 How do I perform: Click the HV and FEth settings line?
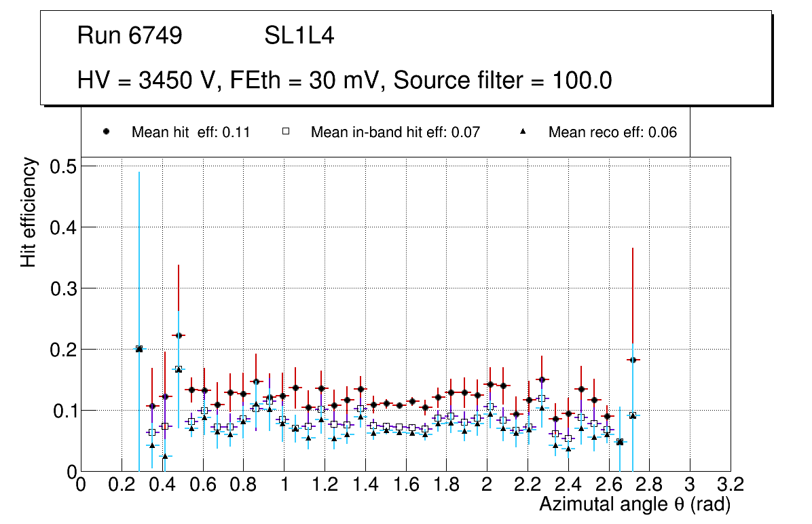click(345, 81)
